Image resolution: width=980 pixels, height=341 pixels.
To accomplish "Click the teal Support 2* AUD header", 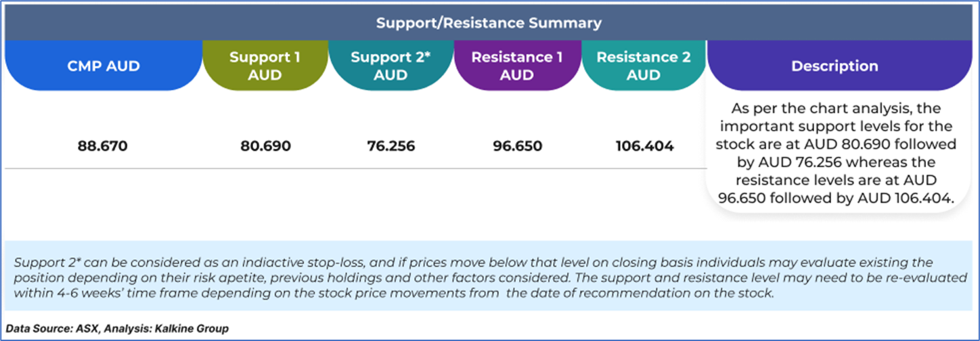I will 391,66.
